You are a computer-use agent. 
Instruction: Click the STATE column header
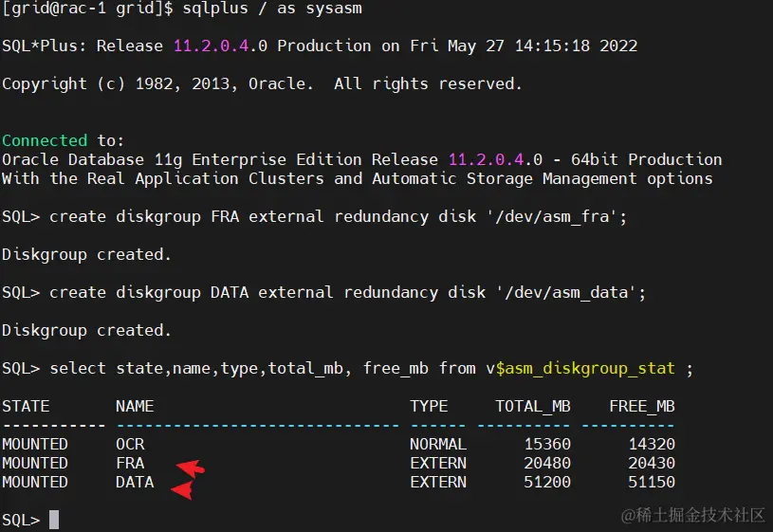pos(26,406)
